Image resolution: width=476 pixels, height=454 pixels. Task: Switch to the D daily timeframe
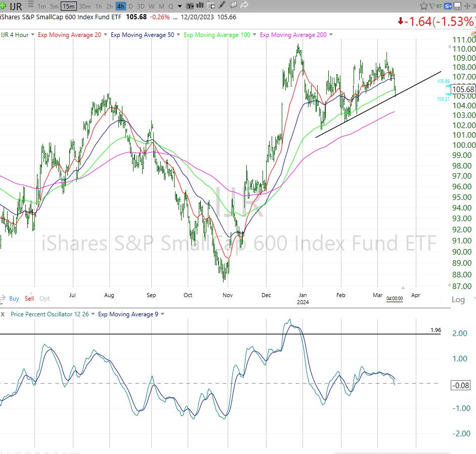(131, 7)
